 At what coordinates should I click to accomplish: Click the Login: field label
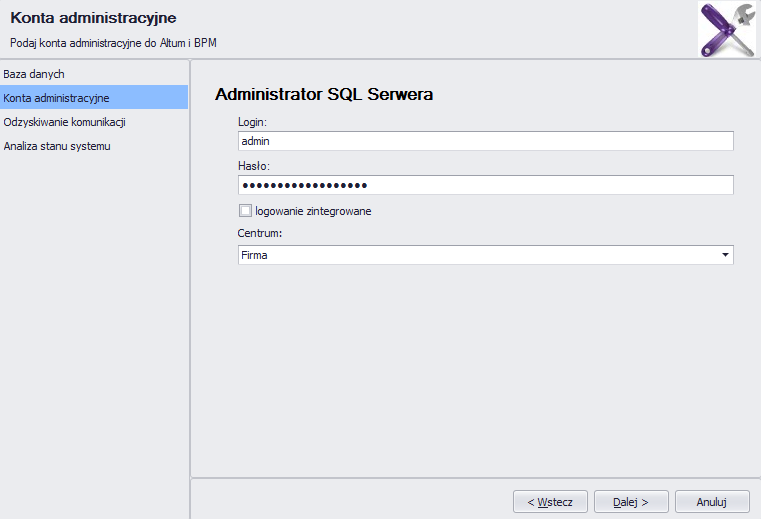[x=252, y=122]
